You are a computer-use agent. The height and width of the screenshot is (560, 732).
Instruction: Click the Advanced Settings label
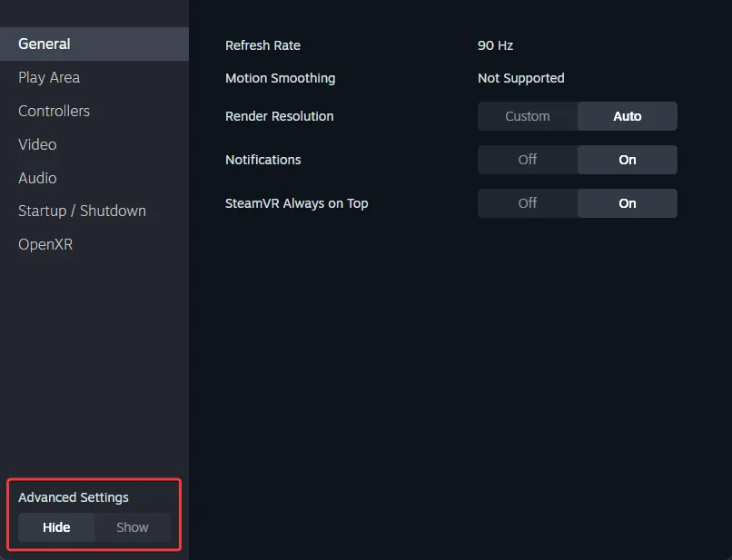coord(74,497)
